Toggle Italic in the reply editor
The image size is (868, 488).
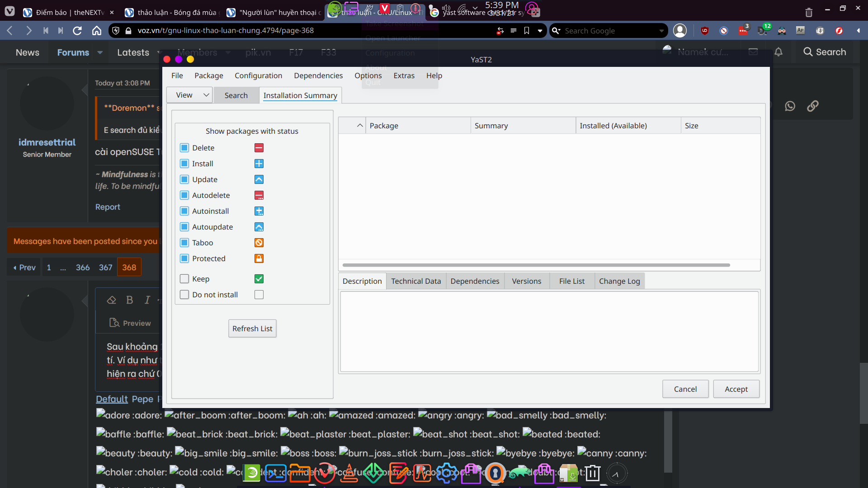[147, 300]
